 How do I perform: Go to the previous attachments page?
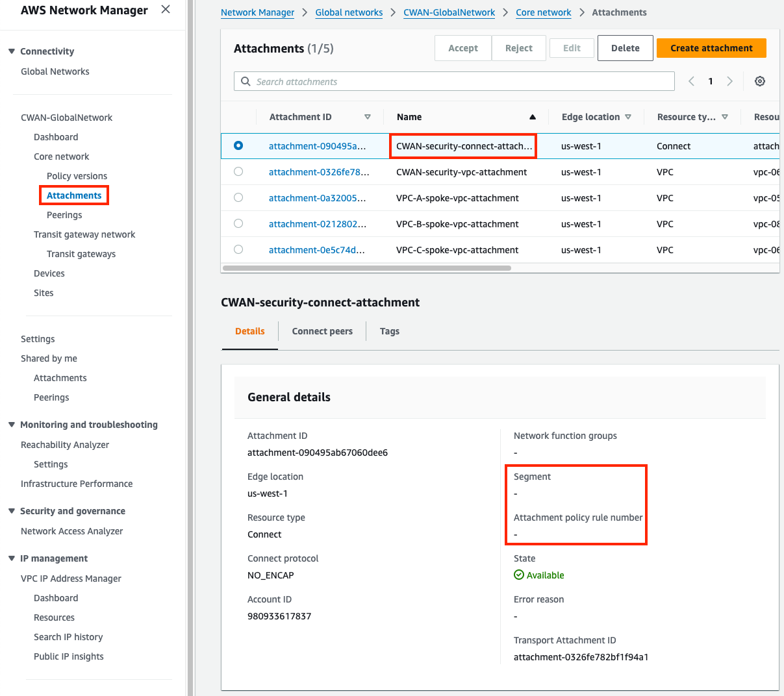pyautogui.click(x=692, y=81)
